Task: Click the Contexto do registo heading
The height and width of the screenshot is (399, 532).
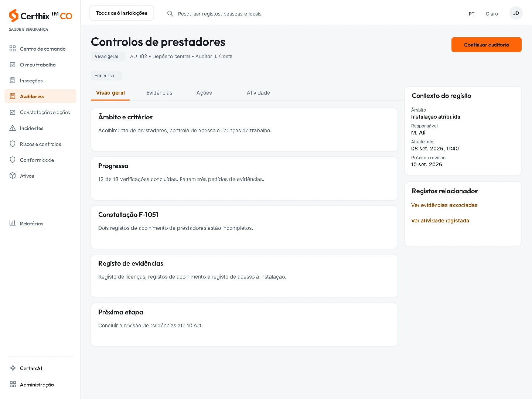Action: 441,96
